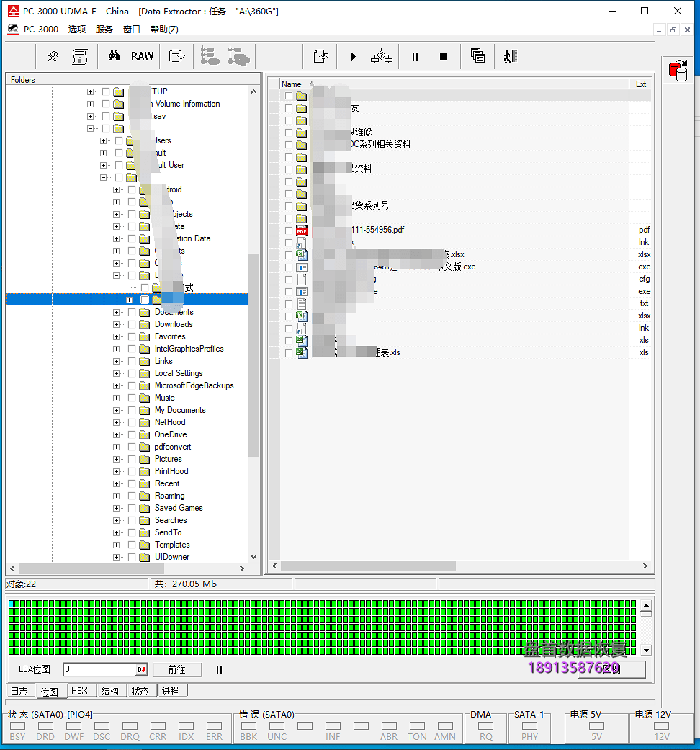This screenshot has width=700, height=750.
Task: Switch to the HEX tab
Action: (x=79, y=691)
